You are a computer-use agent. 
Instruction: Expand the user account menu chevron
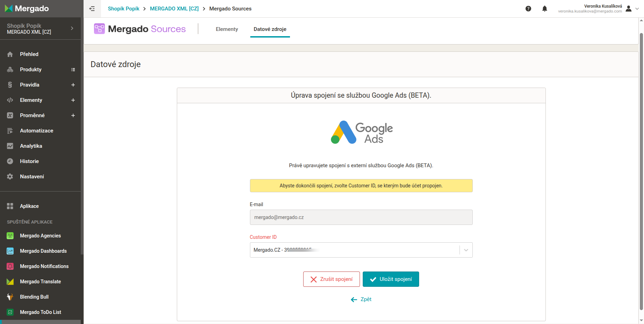637,9
